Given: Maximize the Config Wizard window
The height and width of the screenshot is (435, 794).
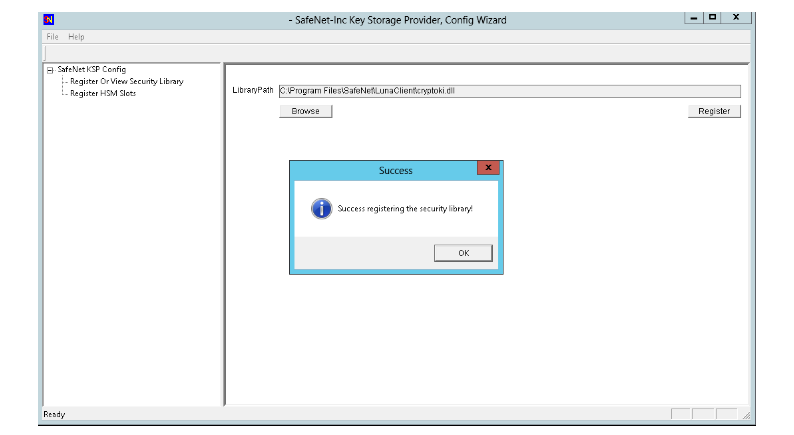Looking at the screenshot, I should coord(712,17).
